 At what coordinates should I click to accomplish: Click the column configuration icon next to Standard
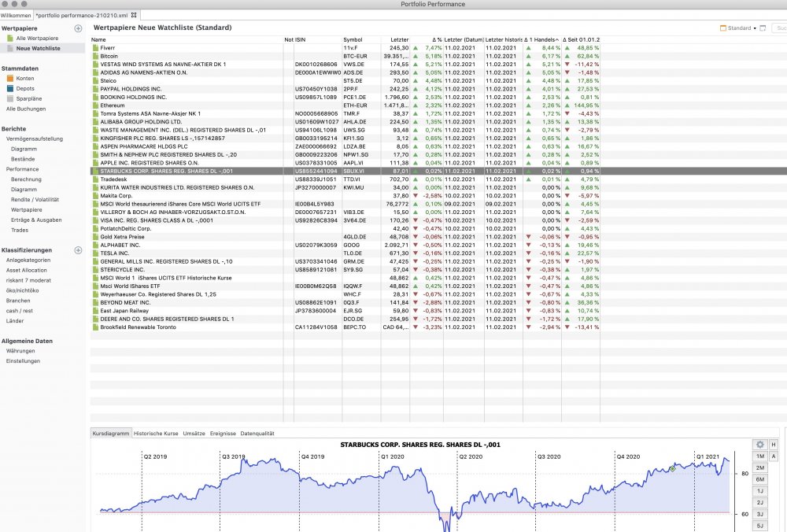point(763,28)
